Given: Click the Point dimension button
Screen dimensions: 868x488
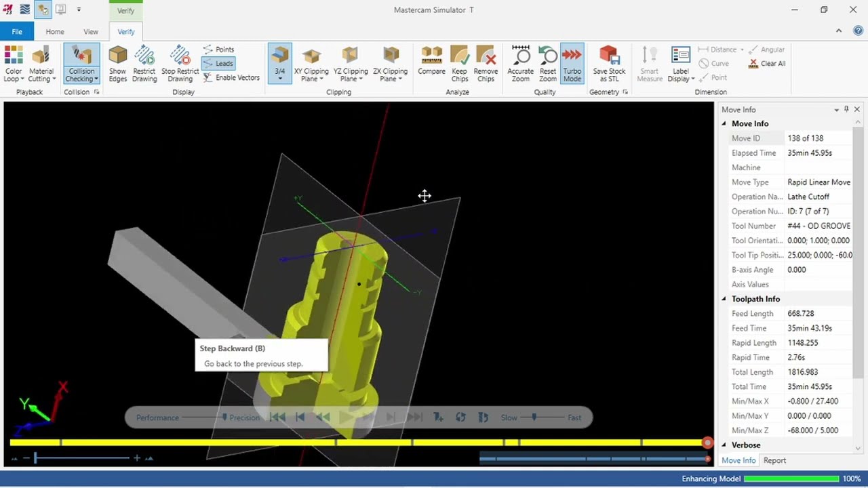Looking at the screenshot, I should (713, 78).
